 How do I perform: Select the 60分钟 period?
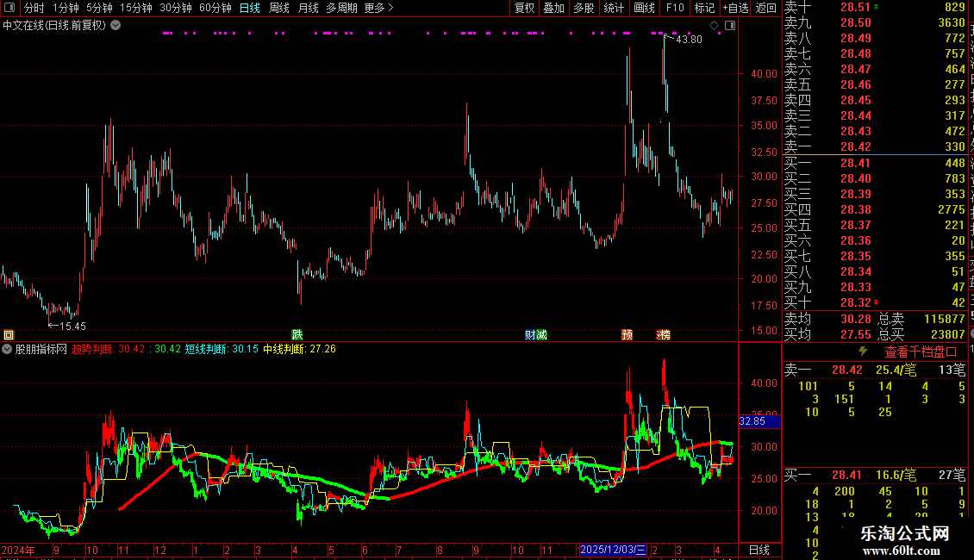[x=215, y=8]
